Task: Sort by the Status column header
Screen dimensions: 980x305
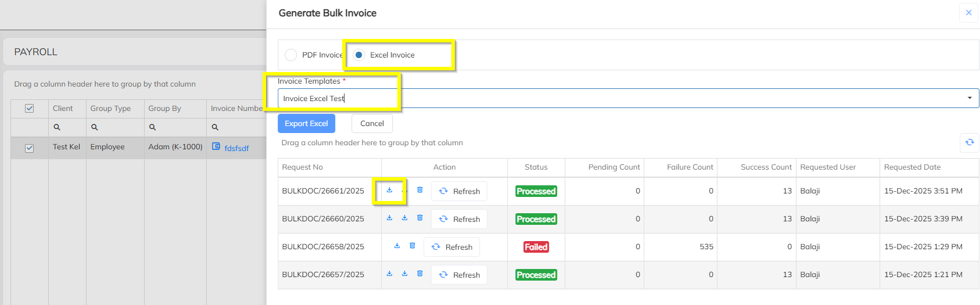Action: 536,167
